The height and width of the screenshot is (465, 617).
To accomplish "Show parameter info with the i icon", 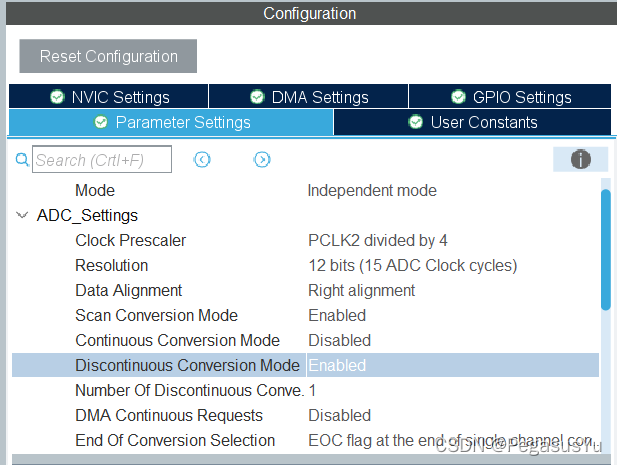I will pos(580,159).
